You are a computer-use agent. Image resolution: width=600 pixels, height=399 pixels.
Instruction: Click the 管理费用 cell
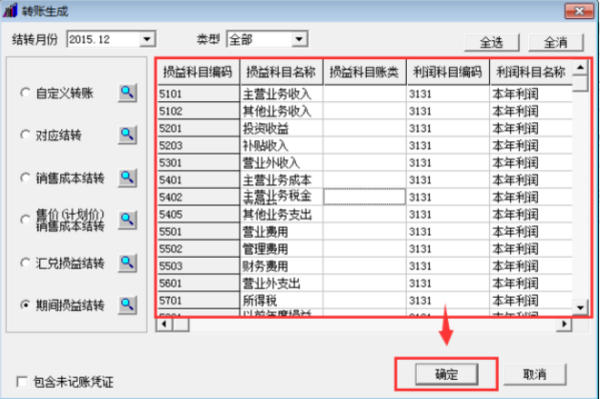tap(281, 249)
